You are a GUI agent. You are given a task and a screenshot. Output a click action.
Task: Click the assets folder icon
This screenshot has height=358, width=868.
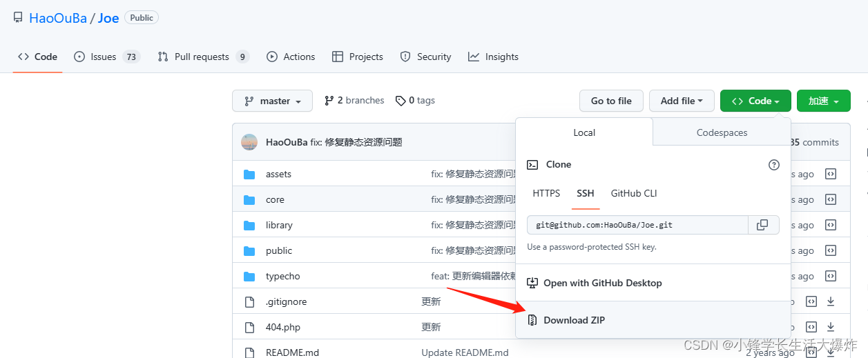[249, 174]
